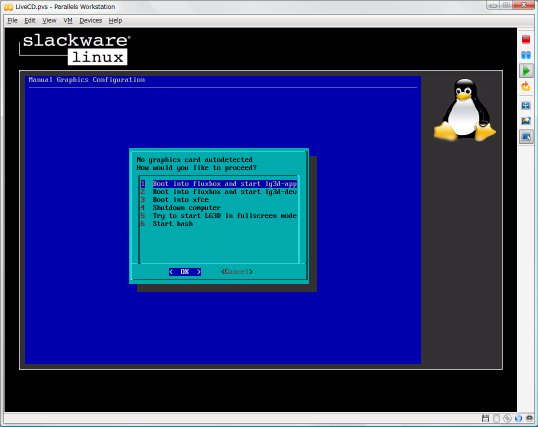Click the orange Reset VM toolbar icon
This screenshot has width=538, height=427.
(x=526, y=86)
